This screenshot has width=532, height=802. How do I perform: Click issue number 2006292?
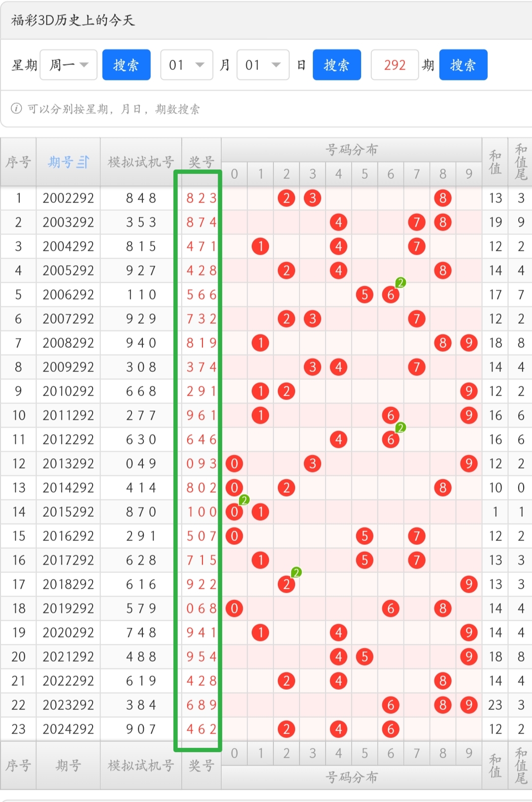click(x=68, y=295)
